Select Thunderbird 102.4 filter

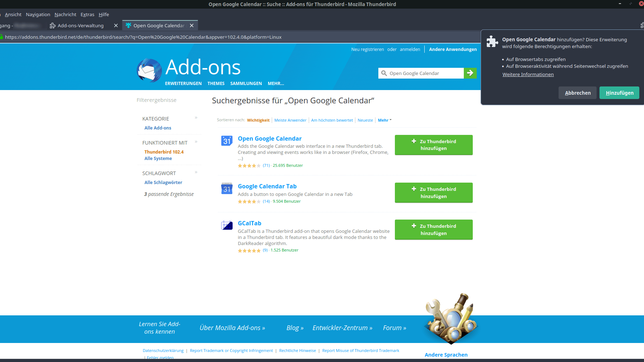point(164,152)
